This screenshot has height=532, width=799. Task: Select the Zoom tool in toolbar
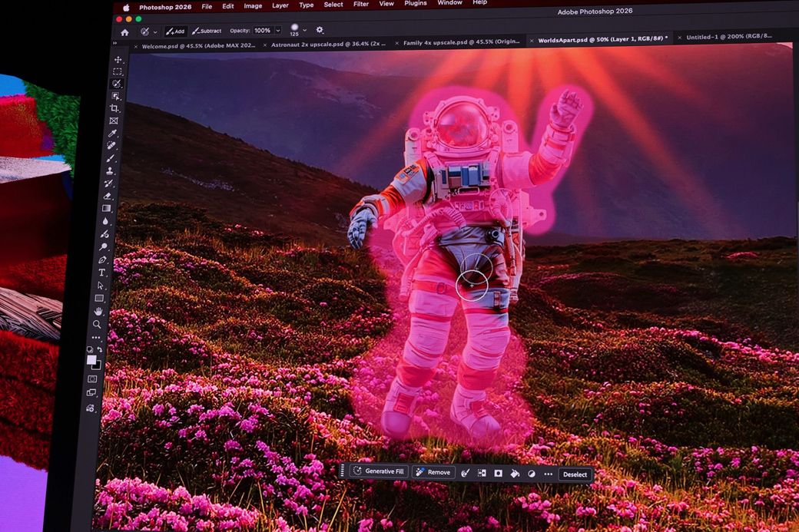[97, 324]
